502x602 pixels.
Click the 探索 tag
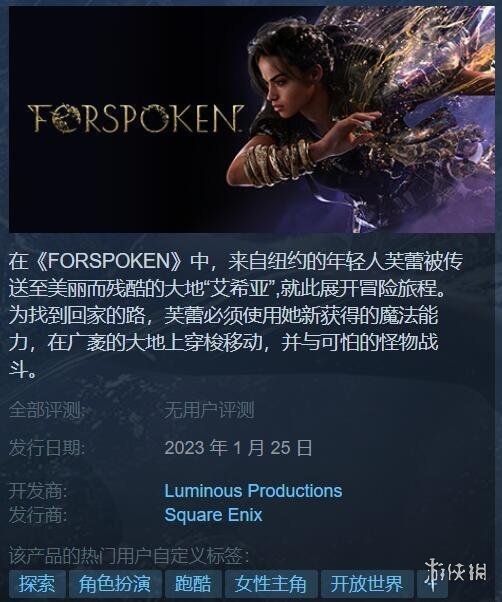click(37, 584)
